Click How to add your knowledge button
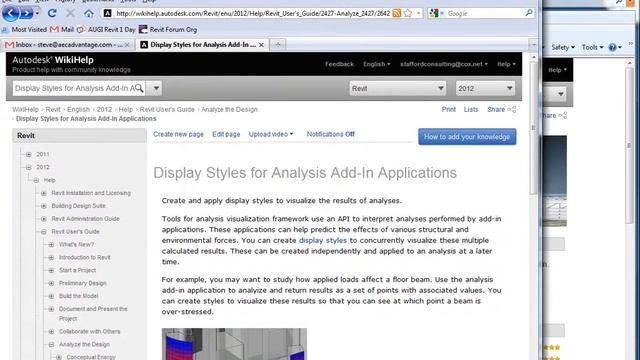The height and width of the screenshot is (360, 640). 467,137
